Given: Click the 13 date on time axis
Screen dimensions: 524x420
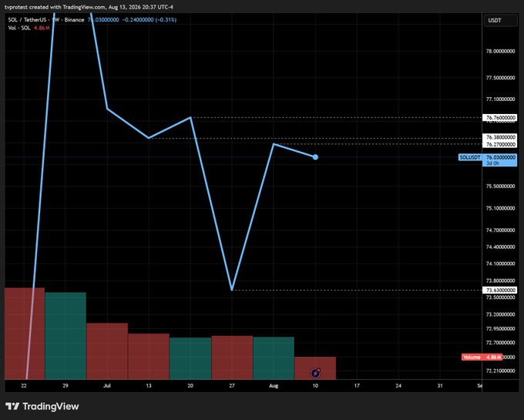Looking at the screenshot, I should coord(149,385).
